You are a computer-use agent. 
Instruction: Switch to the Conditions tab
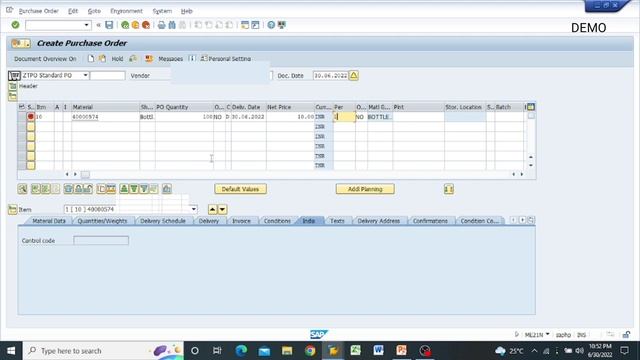coord(277,221)
